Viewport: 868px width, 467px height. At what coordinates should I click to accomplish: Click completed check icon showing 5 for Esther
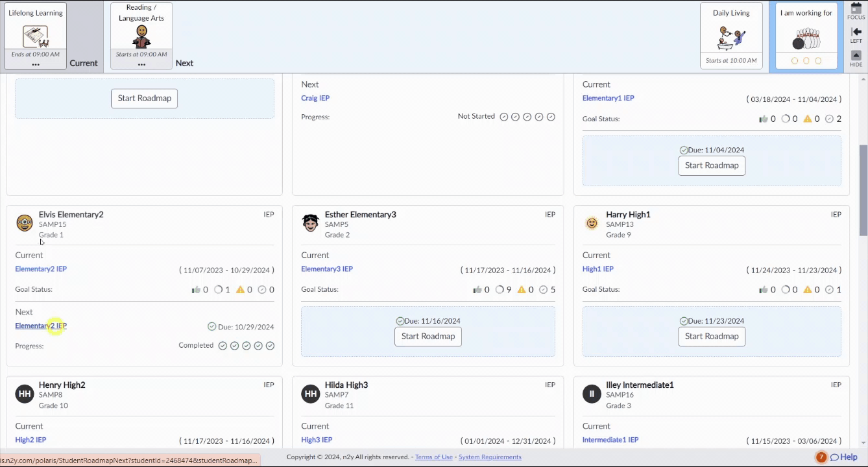point(544,290)
